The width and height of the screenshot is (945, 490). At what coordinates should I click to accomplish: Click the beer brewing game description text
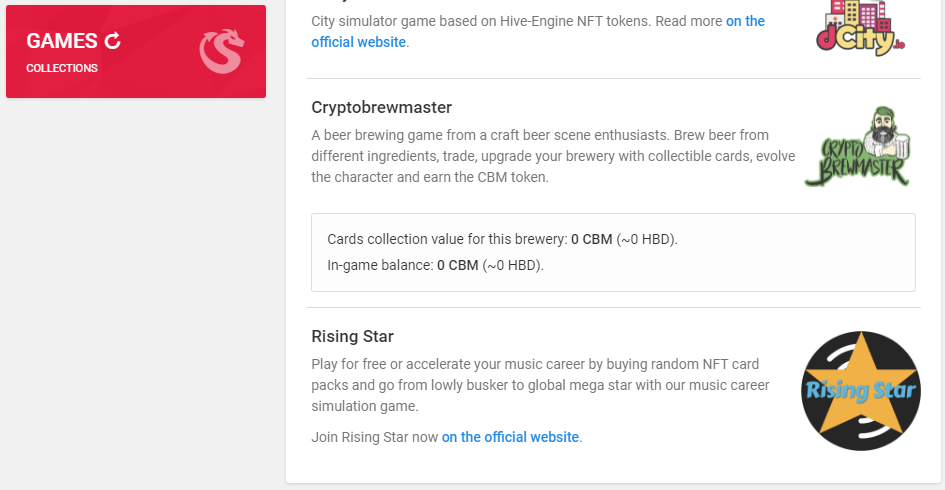pyautogui.click(x=553, y=156)
